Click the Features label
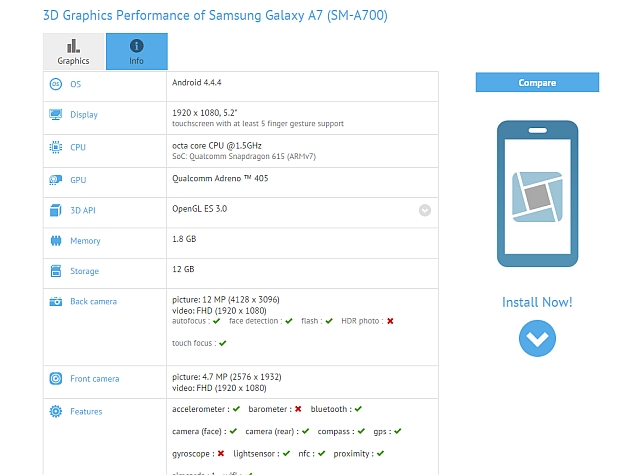635x475 pixels. click(86, 411)
